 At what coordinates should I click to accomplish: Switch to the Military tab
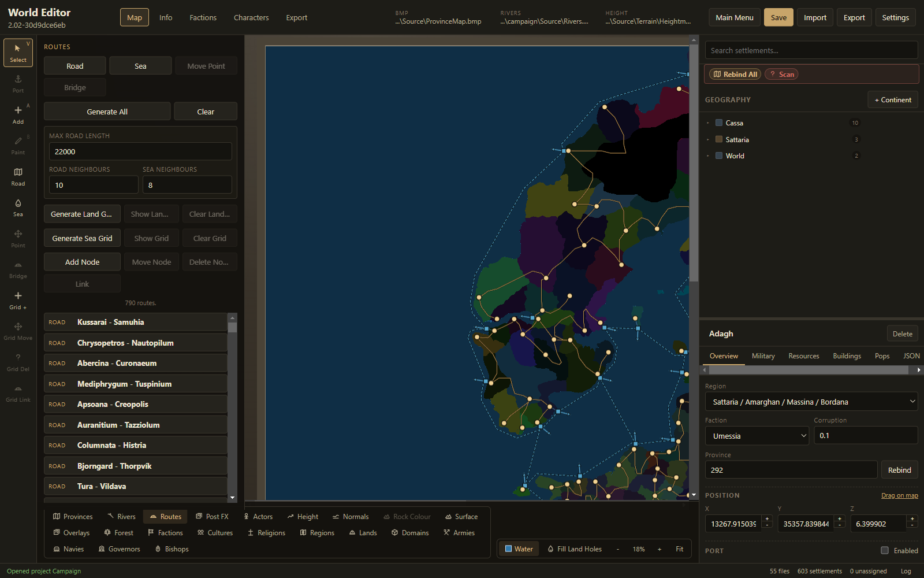[x=763, y=356]
